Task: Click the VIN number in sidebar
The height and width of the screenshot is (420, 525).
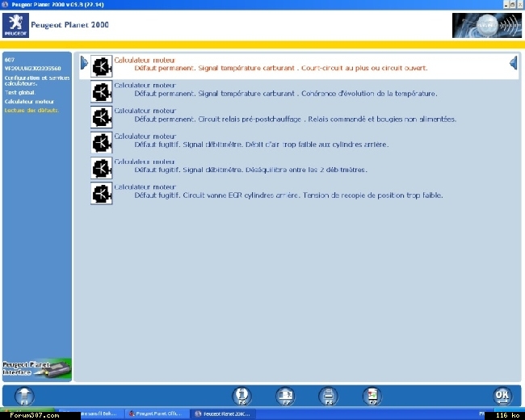Action: (32, 69)
